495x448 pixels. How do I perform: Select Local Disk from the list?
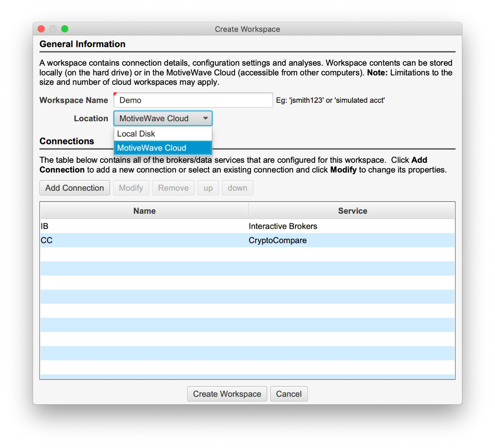pos(163,134)
